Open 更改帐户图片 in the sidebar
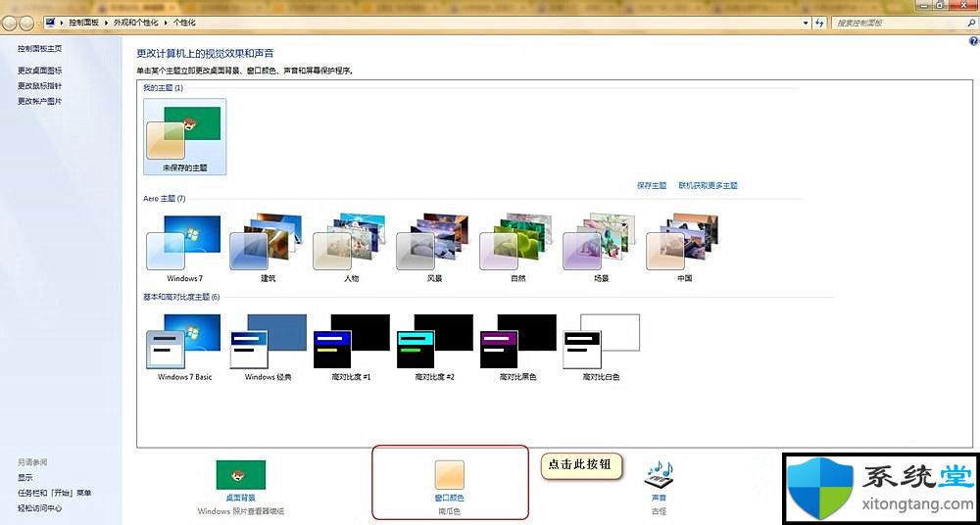 click(x=39, y=101)
